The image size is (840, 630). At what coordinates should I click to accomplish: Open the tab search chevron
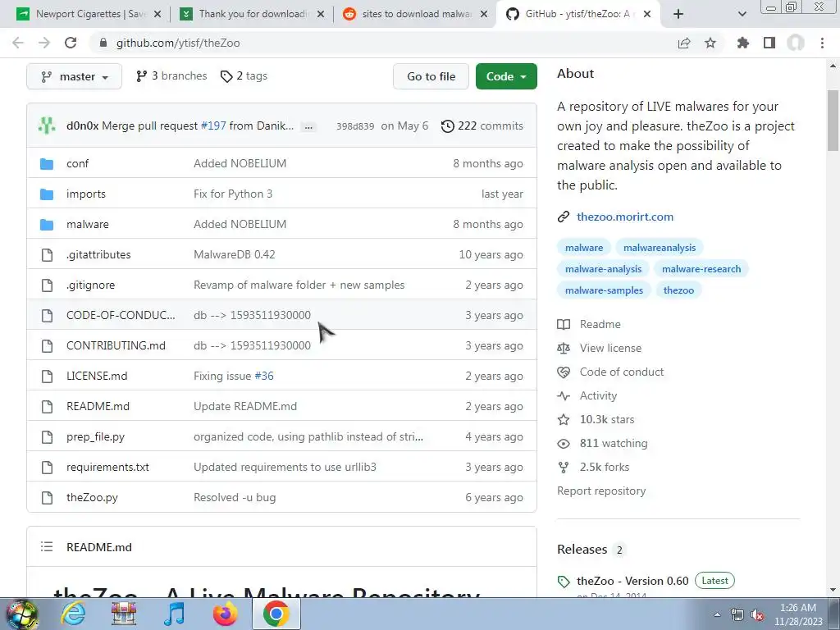(x=742, y=14)
